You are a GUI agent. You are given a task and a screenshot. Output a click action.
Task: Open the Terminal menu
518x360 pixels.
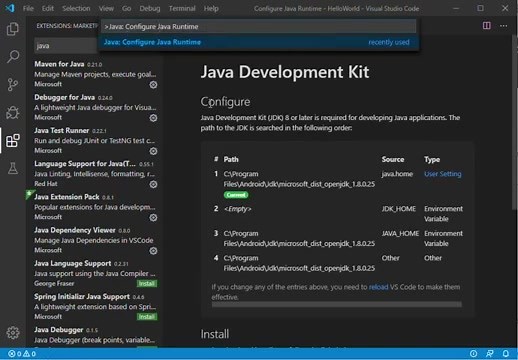tap(182, 8)
